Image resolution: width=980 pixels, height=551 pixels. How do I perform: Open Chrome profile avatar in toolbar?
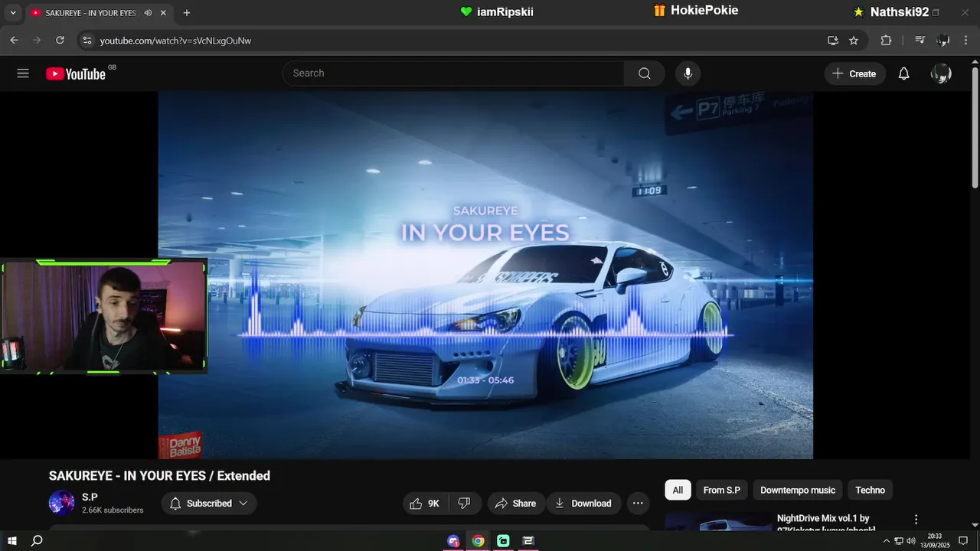943,41
